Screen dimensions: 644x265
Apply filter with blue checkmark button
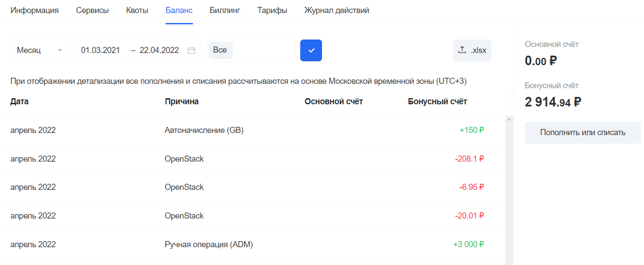click(x=311, y=50)
